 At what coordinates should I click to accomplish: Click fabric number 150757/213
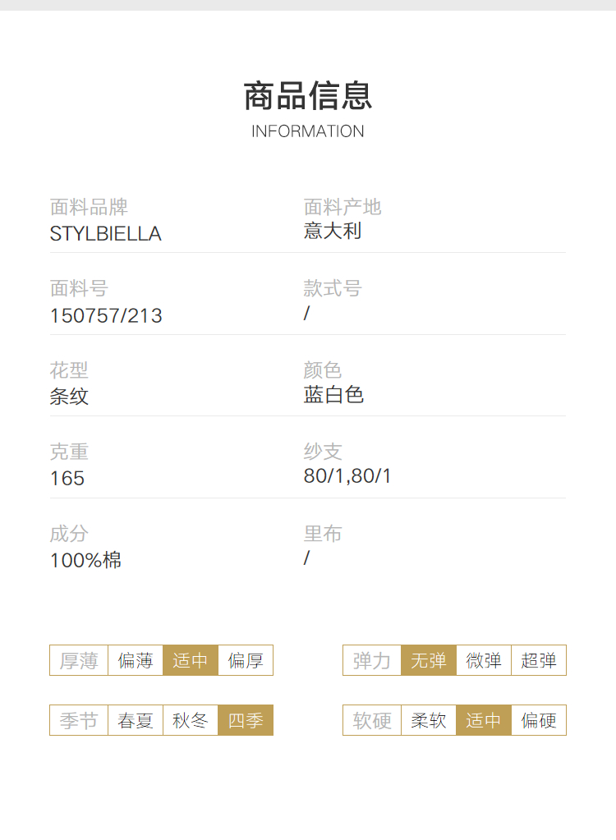(x=106, y=315)
